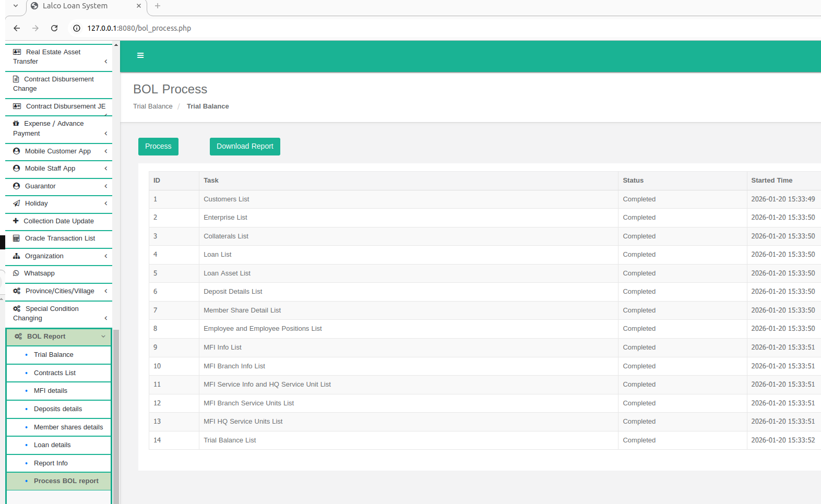Open Trial Balance under BOL Report
821x504 pixels.
53,355
